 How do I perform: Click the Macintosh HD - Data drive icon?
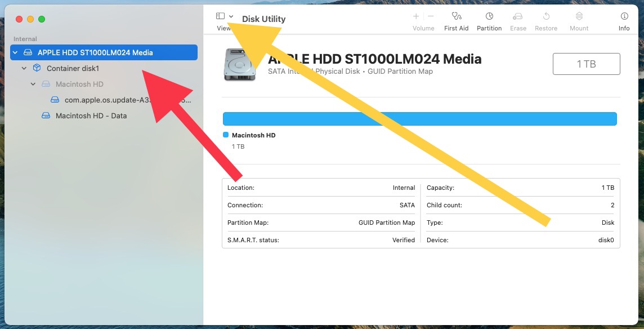(46, 115)
